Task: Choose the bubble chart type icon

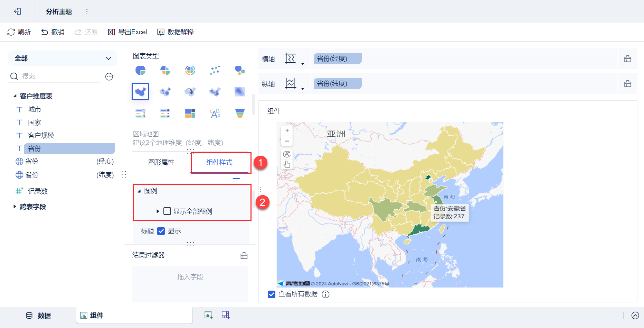Action: [x=240, y=70]
